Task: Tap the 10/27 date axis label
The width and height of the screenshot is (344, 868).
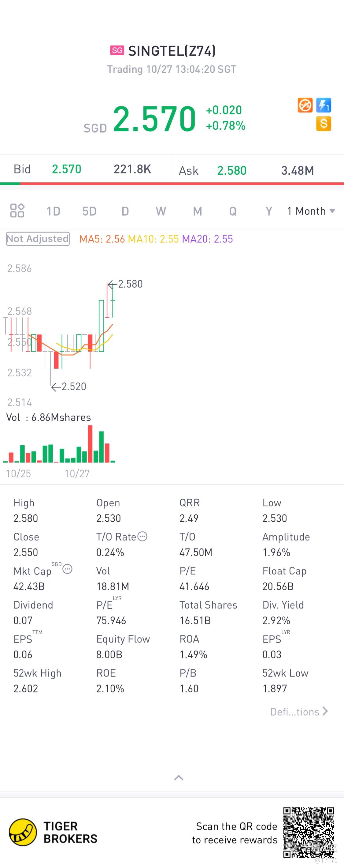Action: tap(77, 473)
